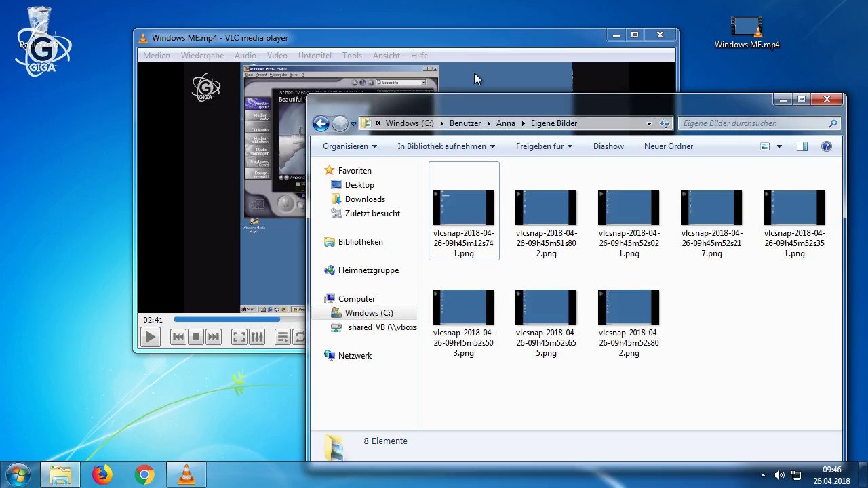
Task: Click the Eigene Bilder search field
Action: point(759,123)
